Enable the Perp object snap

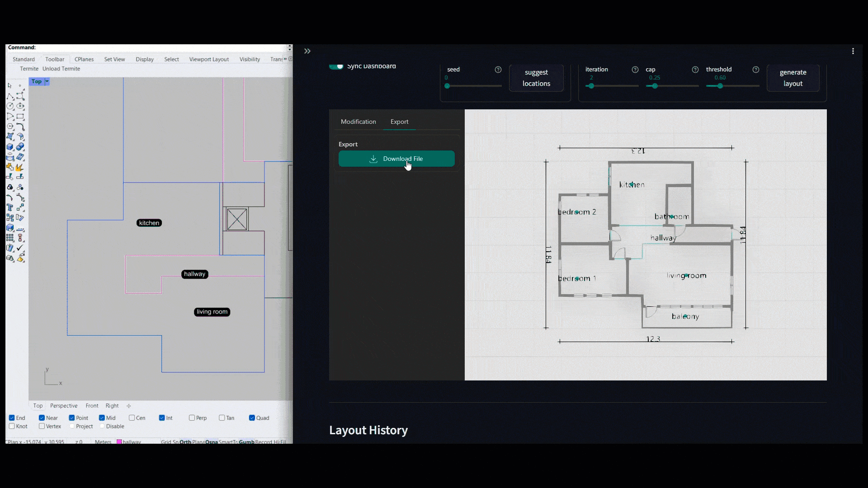[x=192, y=418]
